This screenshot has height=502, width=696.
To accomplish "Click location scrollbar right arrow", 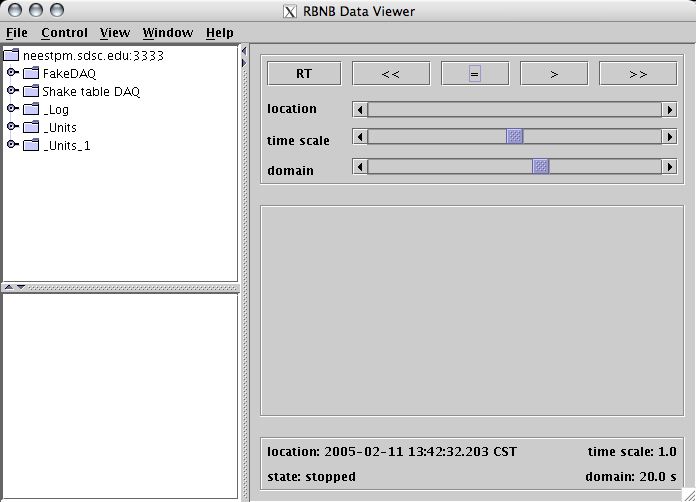I will [669, 110].
